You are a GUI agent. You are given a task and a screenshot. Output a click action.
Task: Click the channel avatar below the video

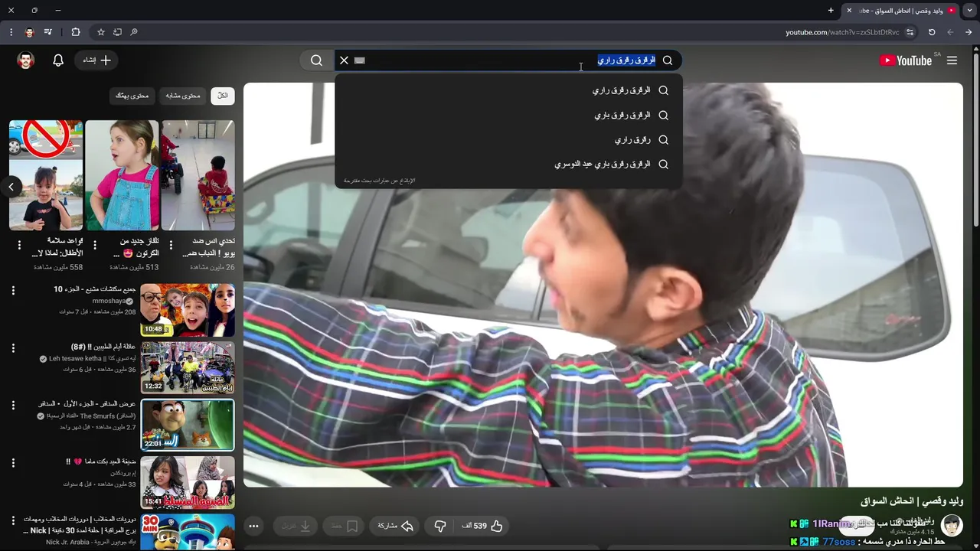pyautogui.click(x=952, y=525)
